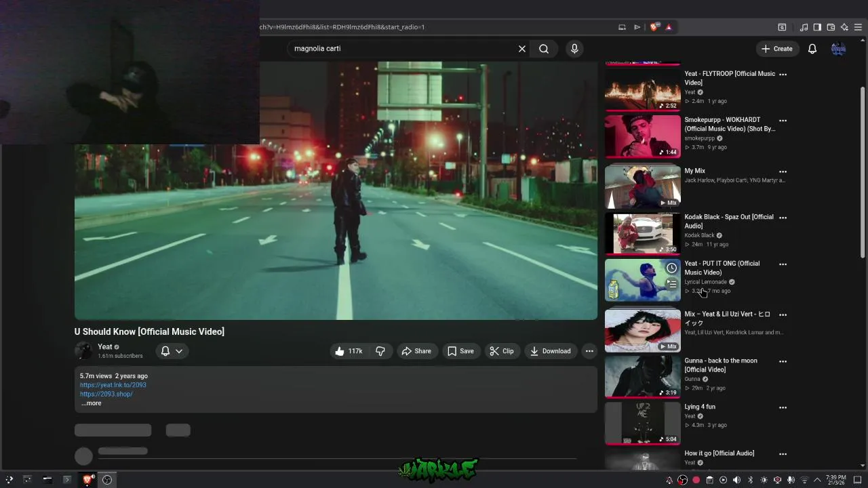Toggle the browser sidebar panel
Screen dimensions: 868x488
click(x=817, y=27)
